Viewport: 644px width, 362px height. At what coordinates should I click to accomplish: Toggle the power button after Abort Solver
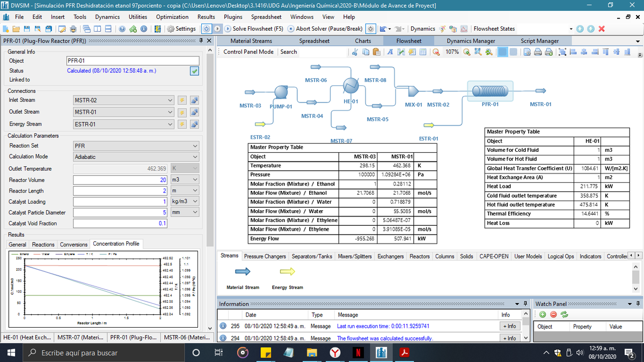tap(371, 28)
